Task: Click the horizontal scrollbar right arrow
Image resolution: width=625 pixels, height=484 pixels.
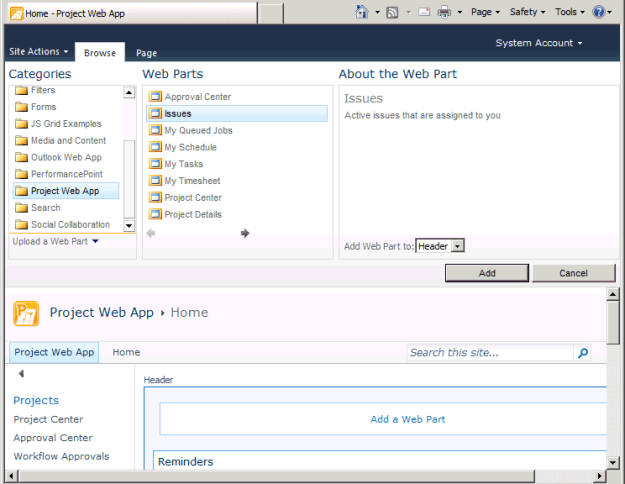Action: 599,476
